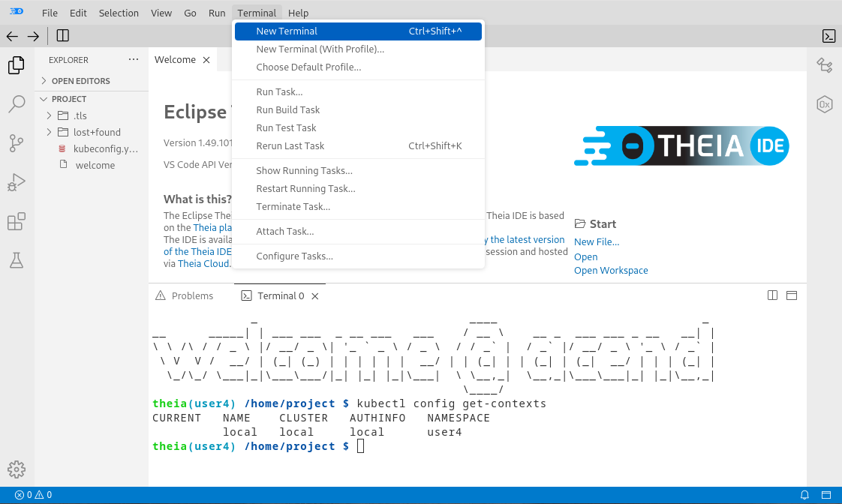Screen dimensions: 842x504
Task: Open the settings gear at the bottom left
Action: click(x=17, y=469)
